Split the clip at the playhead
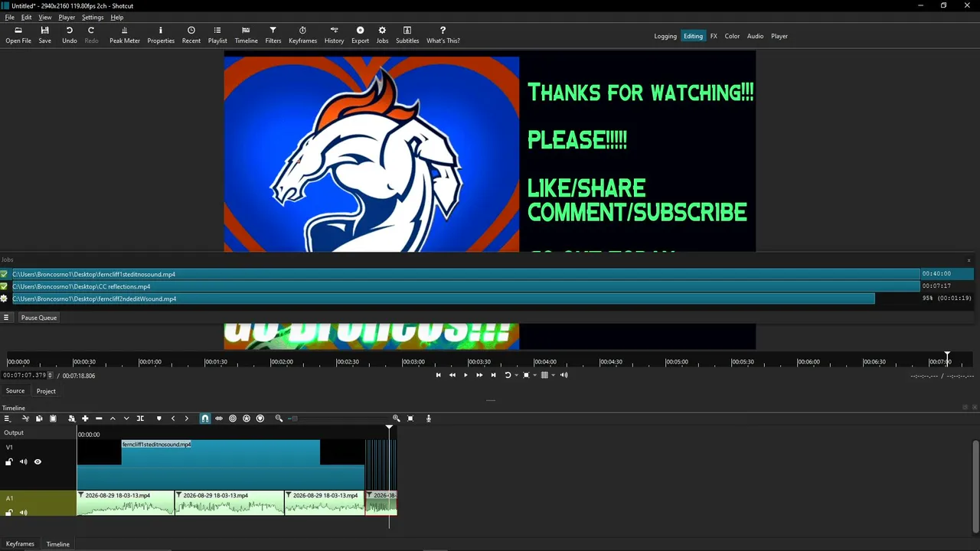 click(140, 419)
